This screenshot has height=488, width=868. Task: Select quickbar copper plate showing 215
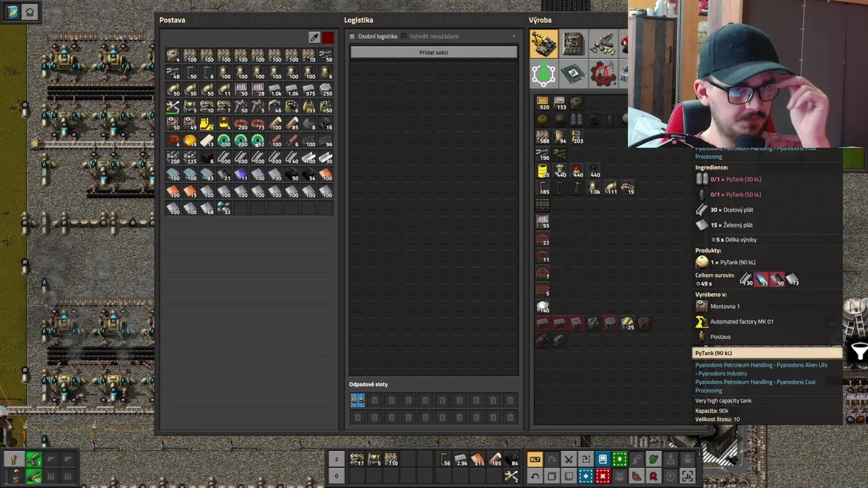click(x=478, y=460)
